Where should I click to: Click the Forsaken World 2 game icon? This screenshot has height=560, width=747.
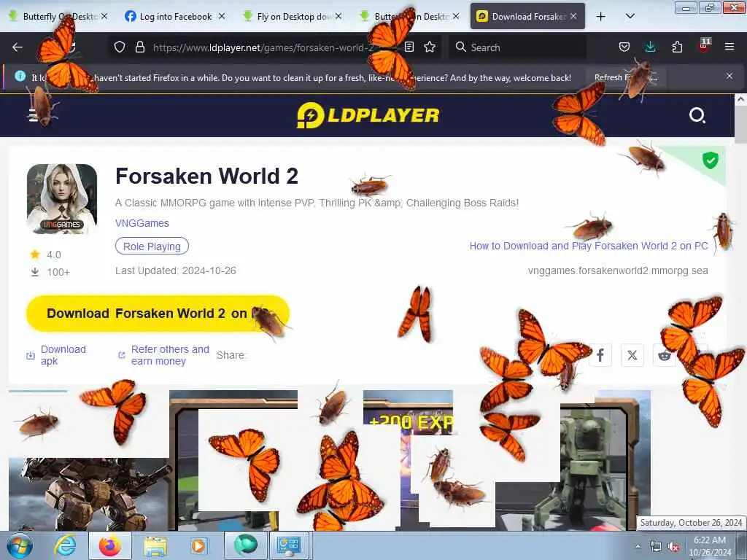pos(62,199)
